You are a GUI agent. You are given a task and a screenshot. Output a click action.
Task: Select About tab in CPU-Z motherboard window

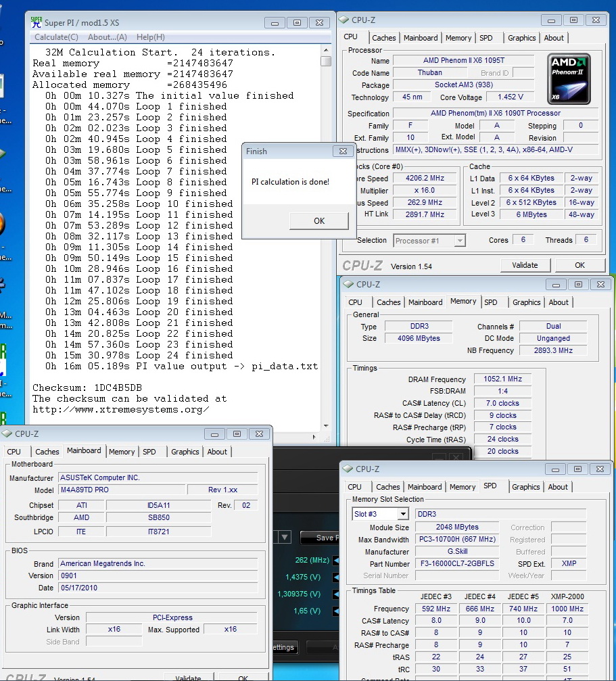point(217,452)
